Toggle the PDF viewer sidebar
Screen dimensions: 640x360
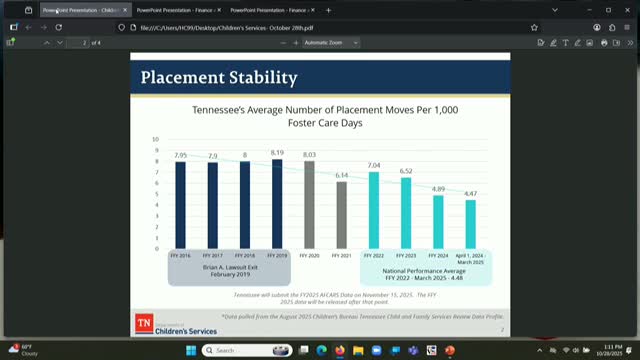[10, 42]
